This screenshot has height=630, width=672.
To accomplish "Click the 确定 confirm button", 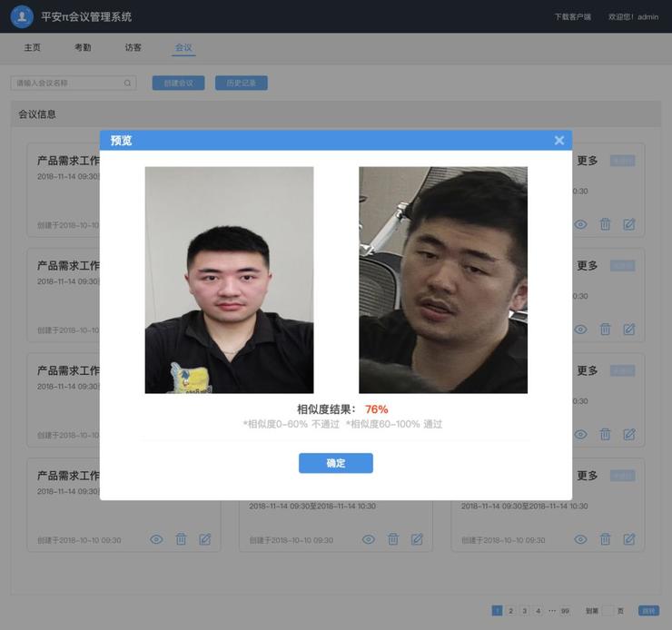I will coord(335,463).
